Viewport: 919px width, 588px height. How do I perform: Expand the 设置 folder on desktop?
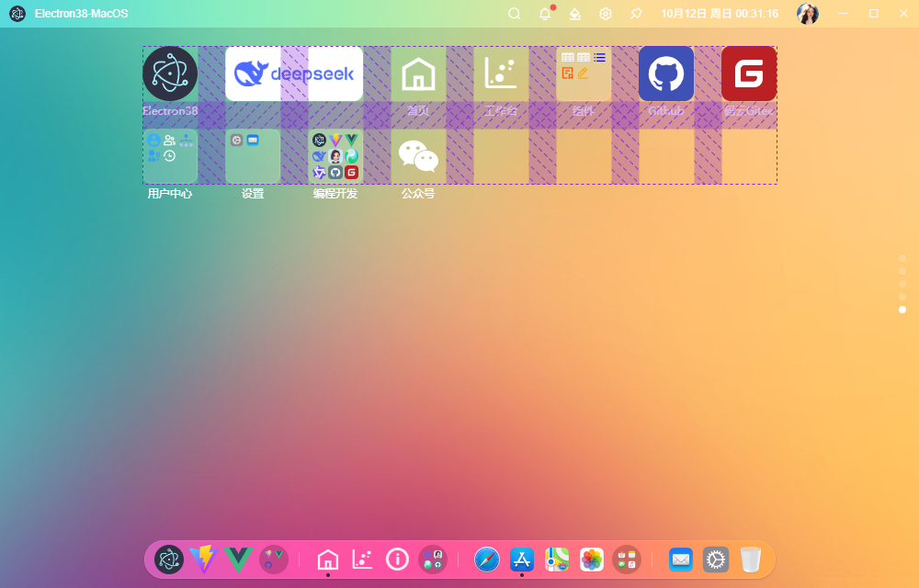(253, 156)
